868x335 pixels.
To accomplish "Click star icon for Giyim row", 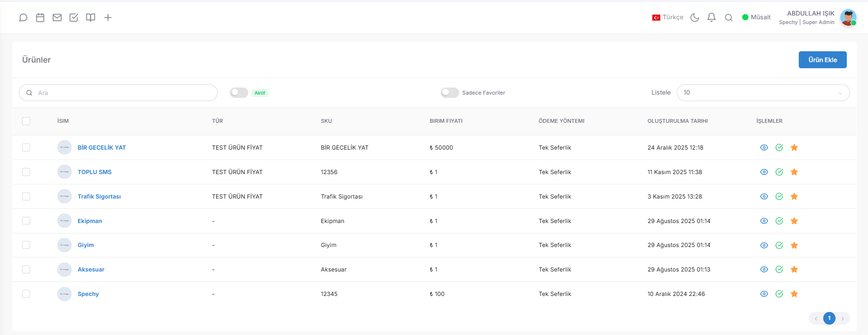I will 795,245.
